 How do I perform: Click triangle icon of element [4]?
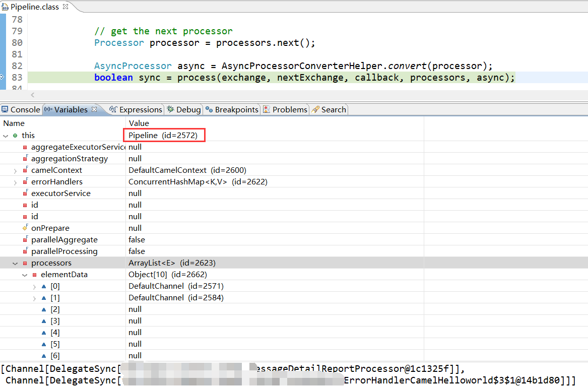coord(44,333)
